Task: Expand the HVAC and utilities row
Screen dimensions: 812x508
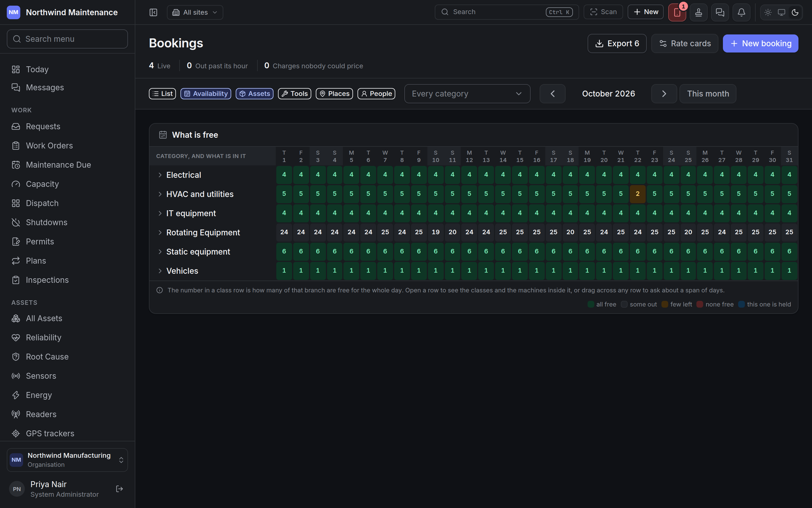Action: [160, 194]
